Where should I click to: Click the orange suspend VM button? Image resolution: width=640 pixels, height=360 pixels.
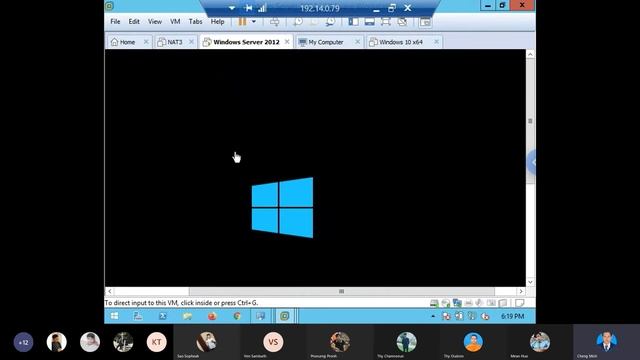pos(242,22)
